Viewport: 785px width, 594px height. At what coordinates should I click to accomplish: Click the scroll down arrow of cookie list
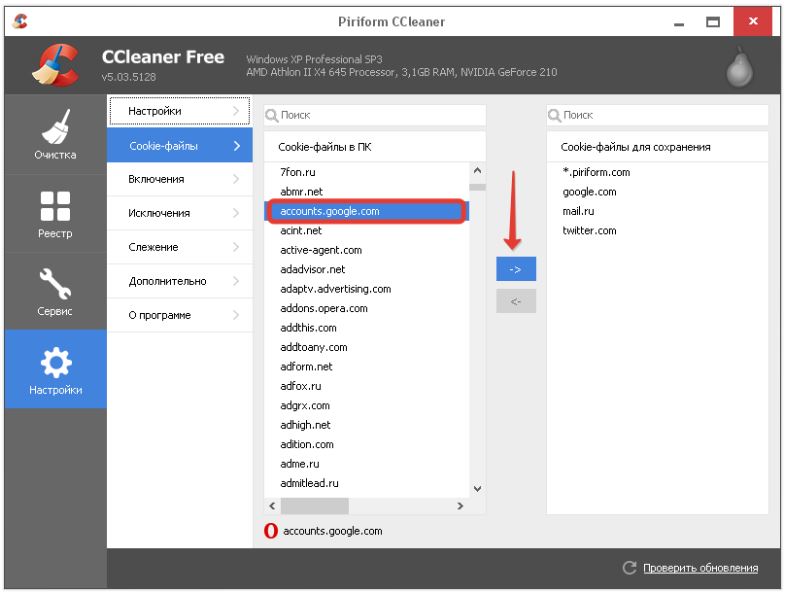[477, 489]
